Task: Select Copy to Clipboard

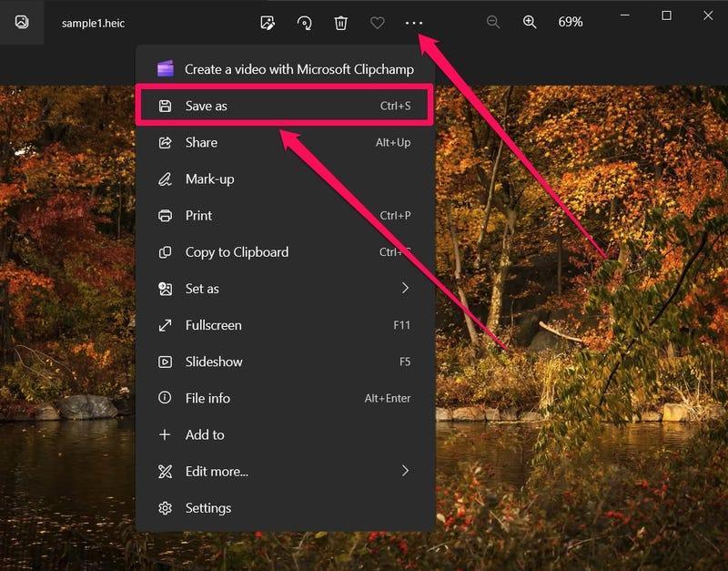Action: click(x=285, y=252)
